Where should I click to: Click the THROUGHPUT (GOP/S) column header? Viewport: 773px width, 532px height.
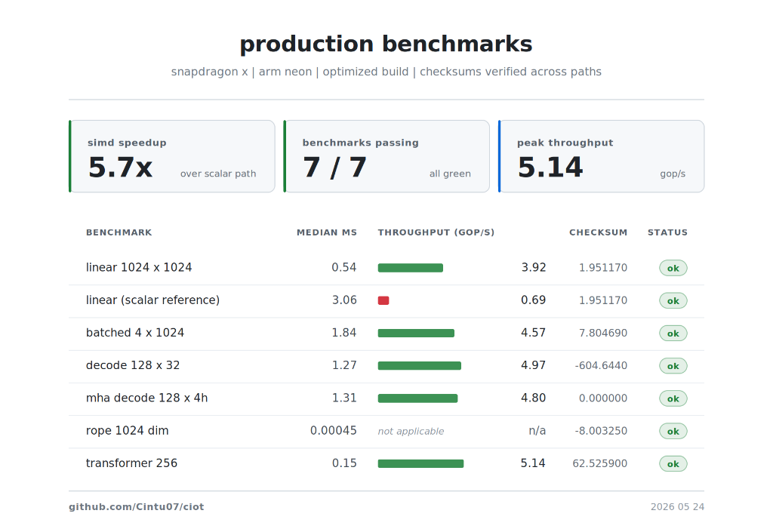(x=436, y=232)
